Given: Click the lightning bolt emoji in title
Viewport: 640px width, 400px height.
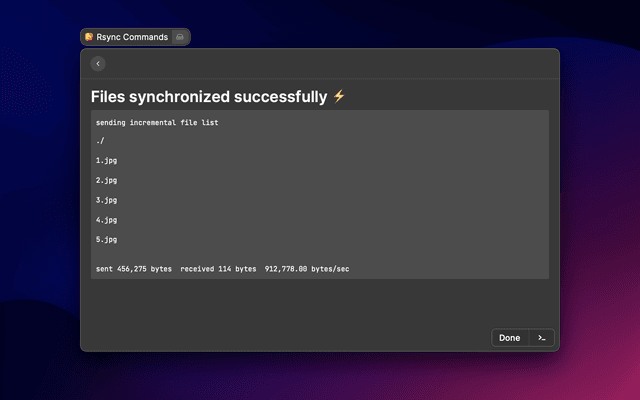Looking at the screenshot, I should 339,97.
